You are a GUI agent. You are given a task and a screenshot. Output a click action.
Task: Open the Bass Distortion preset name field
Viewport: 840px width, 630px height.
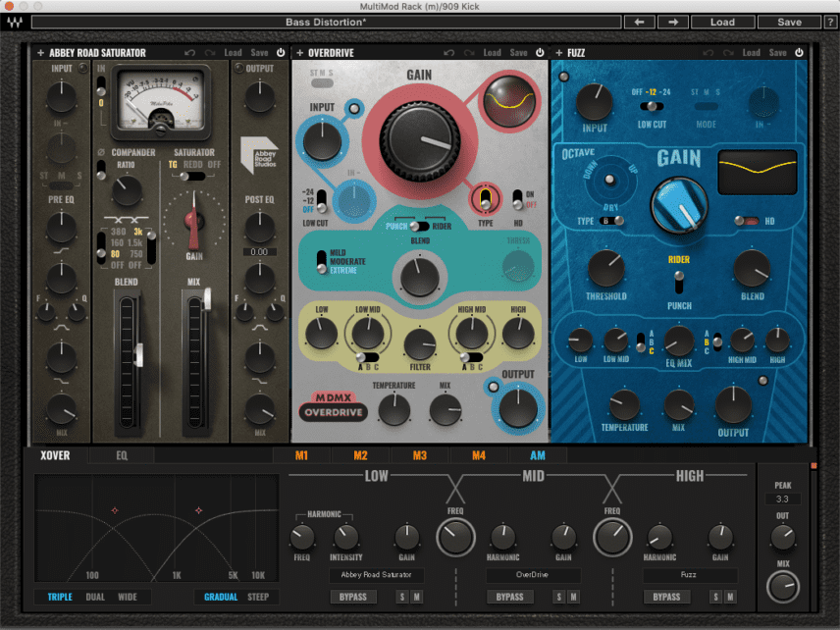click(326, 22)
